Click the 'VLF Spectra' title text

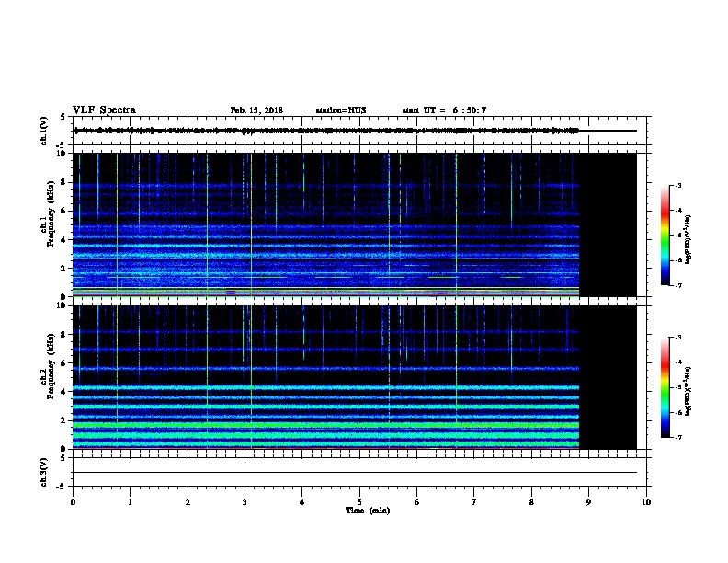[104, 110]
